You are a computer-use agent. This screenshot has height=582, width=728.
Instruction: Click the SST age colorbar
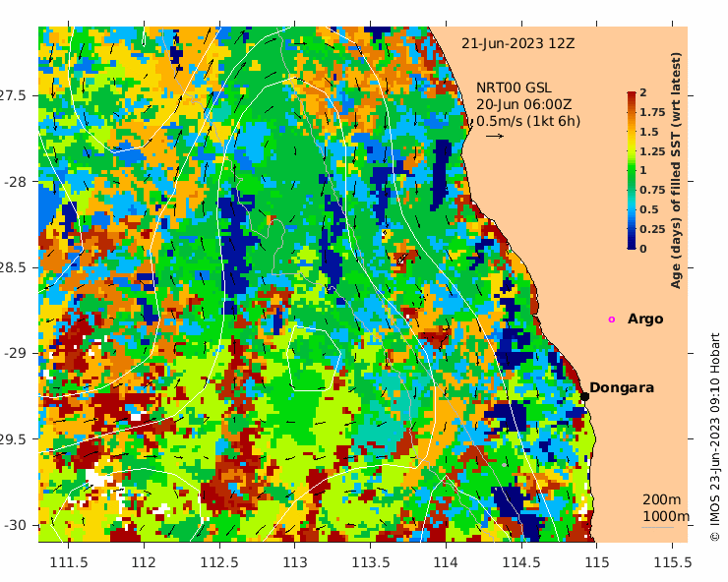tap(632, 170)
